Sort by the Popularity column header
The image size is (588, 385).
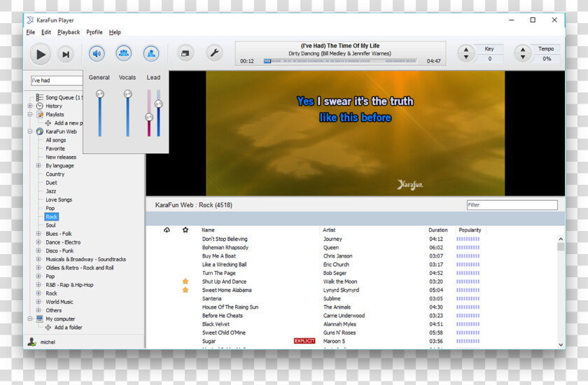tap(470, 230)
